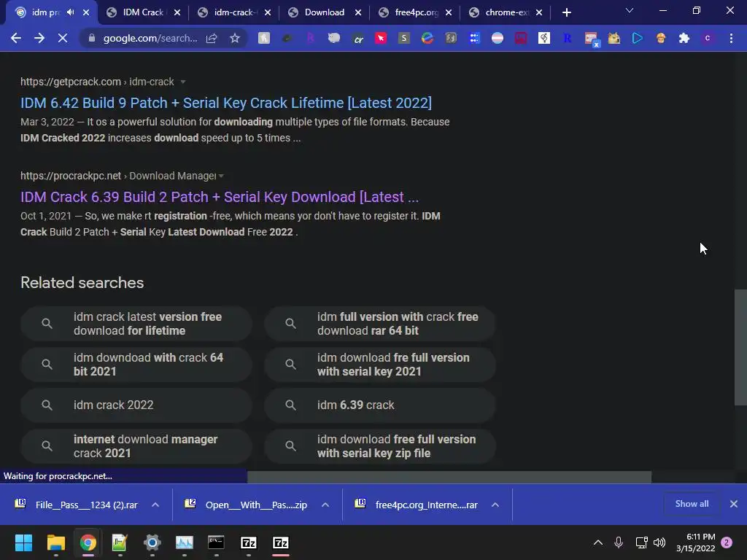Open the notification center badge
The width and height of the screenshot is (747, 560).
click(727, 542)
